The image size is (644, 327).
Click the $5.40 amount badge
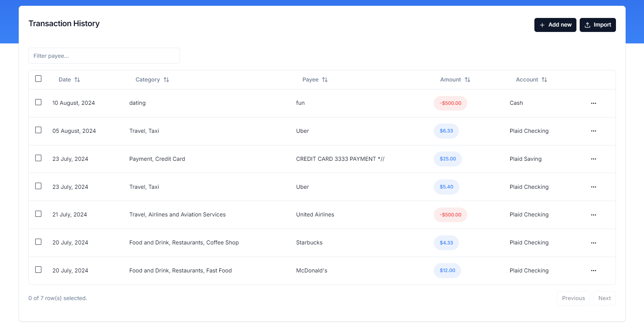coord(446,187)
